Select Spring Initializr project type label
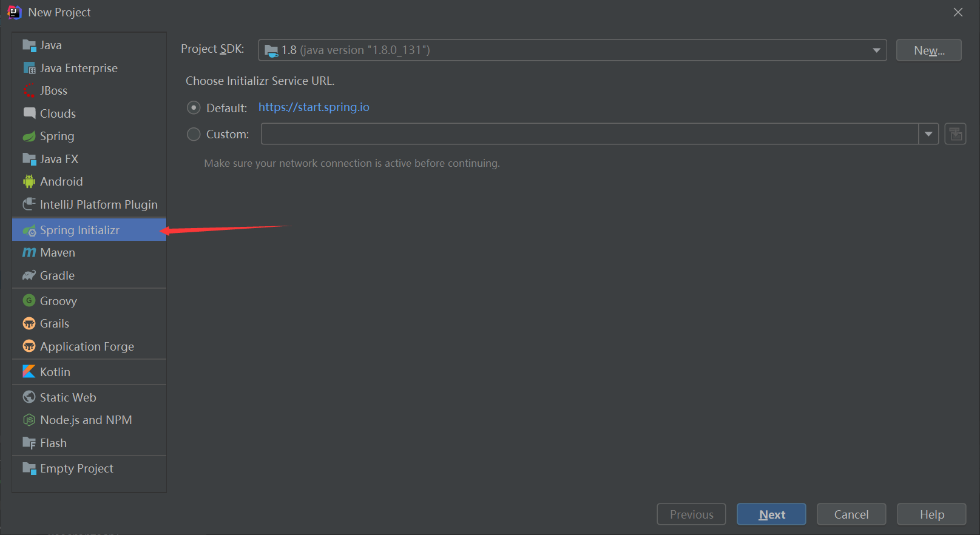 (x=79, y=230)
